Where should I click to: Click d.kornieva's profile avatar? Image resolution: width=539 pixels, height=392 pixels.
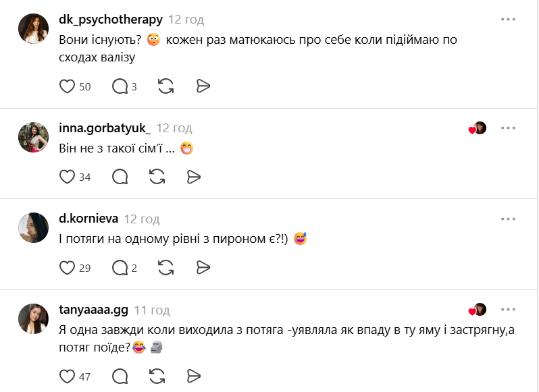click(x=33, y=228)
